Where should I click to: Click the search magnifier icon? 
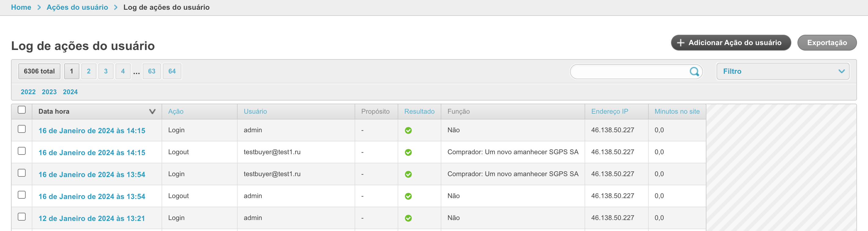pyautogui.click(x=694, y=71)
